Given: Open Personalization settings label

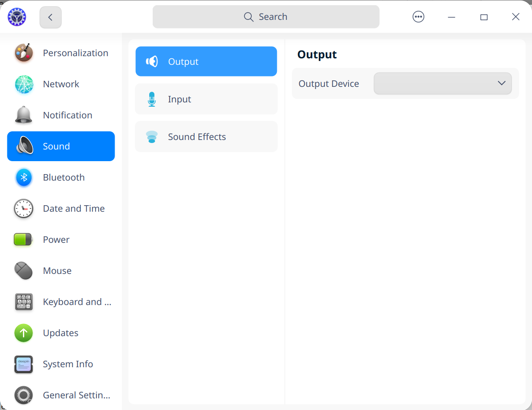Looking at the screenshot, I should 76,53.
